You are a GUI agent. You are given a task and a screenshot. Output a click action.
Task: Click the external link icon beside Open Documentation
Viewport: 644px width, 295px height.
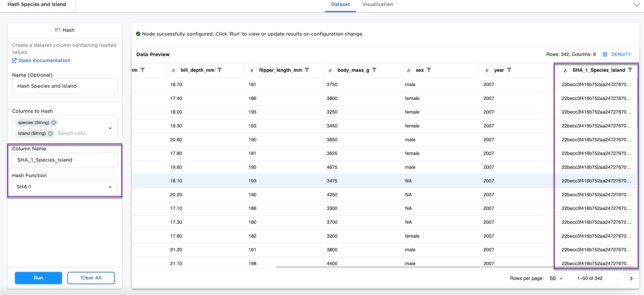pos(14,60)
